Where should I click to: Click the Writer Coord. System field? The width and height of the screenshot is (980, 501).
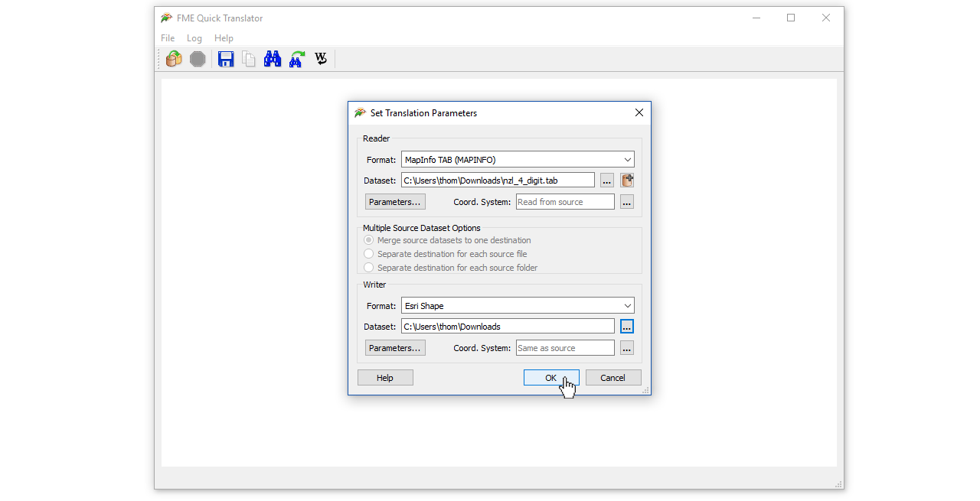(565, 348)
